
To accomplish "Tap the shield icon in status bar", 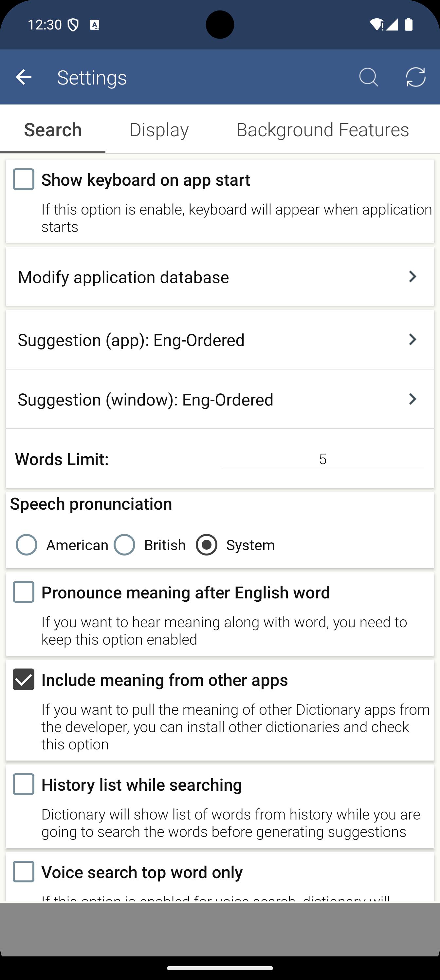I will click(x=73, y=25).
